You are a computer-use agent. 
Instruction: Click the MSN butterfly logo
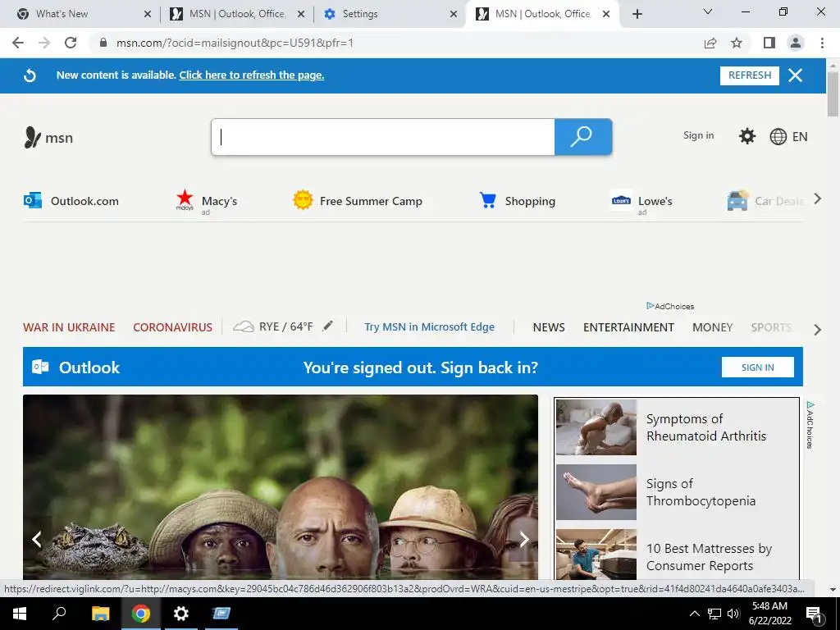pyautogui.click(x=32, y=137)
